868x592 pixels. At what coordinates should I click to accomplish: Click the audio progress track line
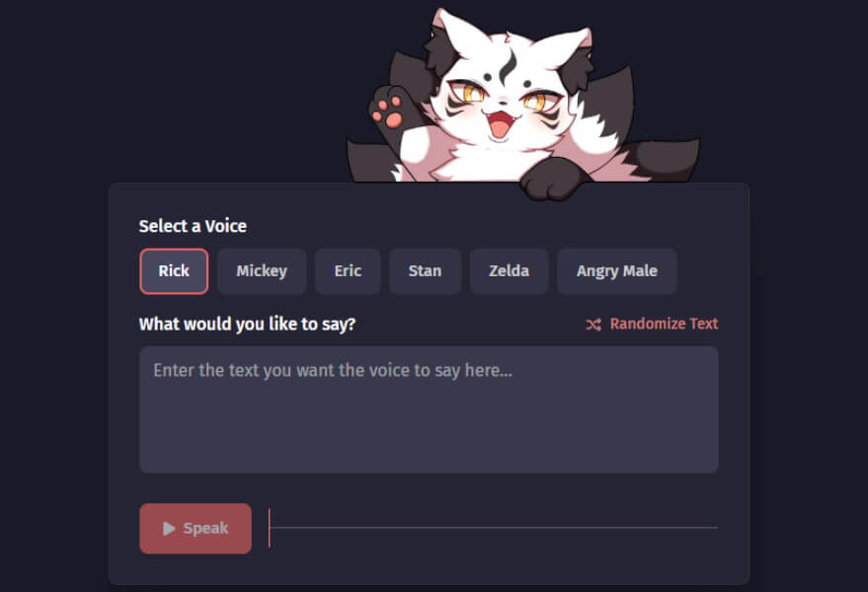click(x=494, y=528)
